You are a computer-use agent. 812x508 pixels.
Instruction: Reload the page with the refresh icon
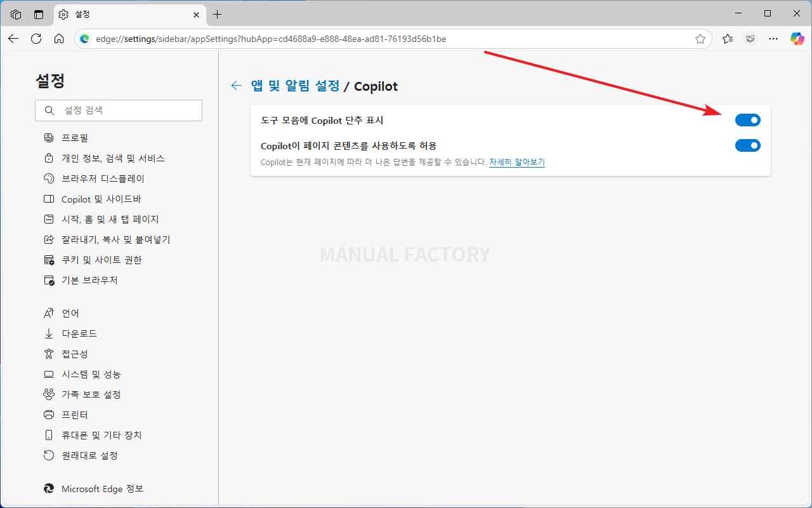pos(36,39)
